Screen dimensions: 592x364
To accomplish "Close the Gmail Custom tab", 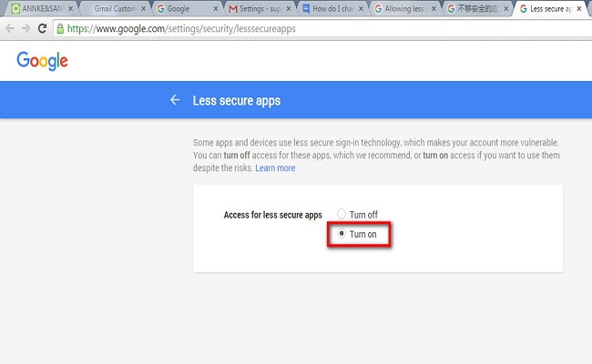I will (144, 9).
